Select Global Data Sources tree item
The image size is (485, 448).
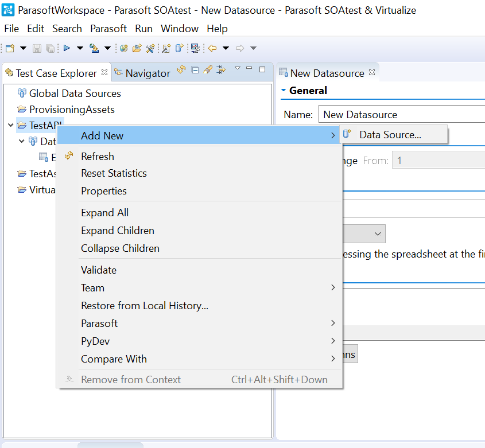pos(69,94)
